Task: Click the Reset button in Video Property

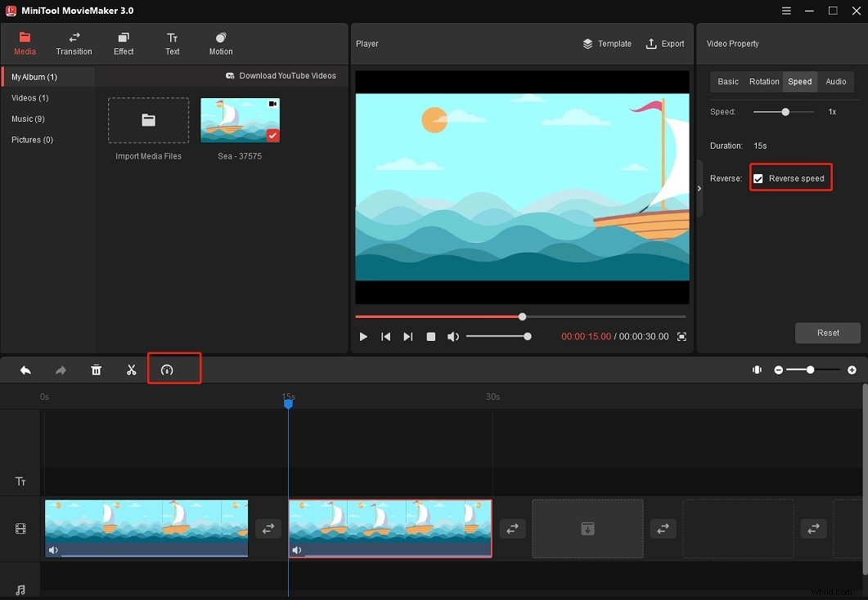Action: pos(827,333)
